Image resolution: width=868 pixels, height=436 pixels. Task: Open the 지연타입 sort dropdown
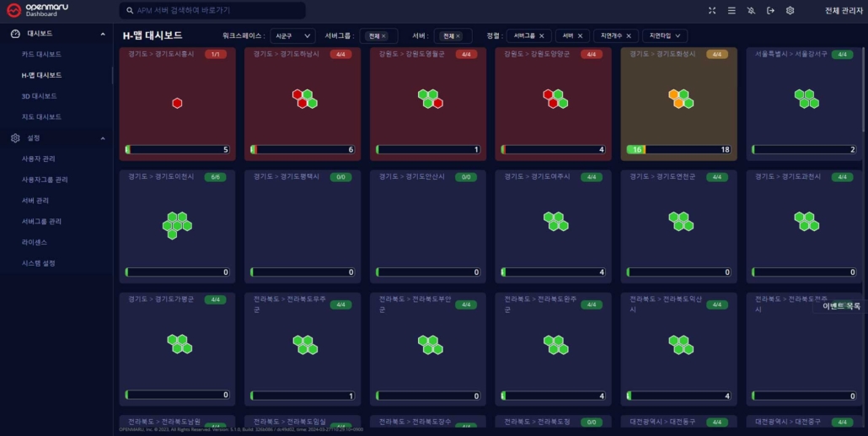(664, 36)
